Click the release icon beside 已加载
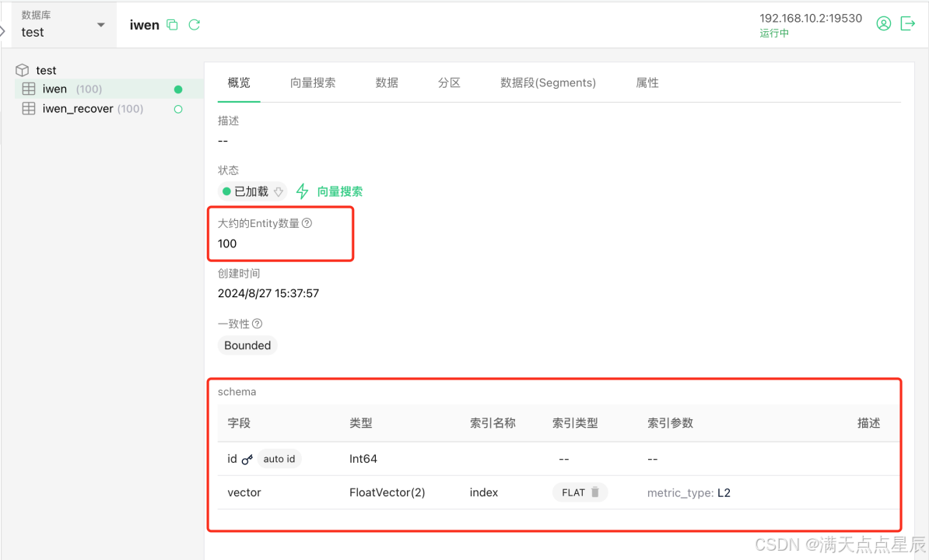The height and width of the screenshot is (560, 929). [x=279, y=192]
